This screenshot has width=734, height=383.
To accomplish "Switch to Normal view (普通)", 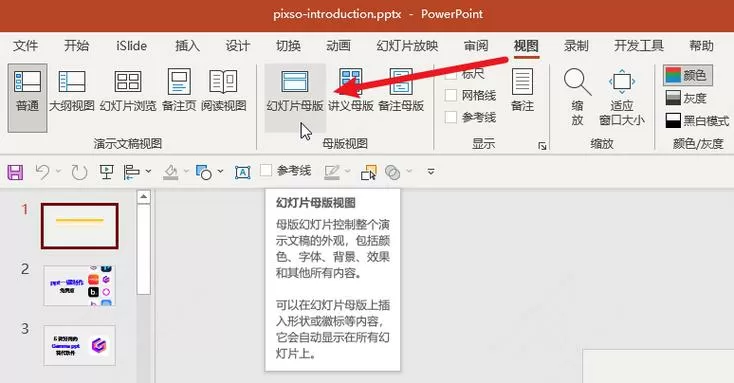I will [27, 97].
